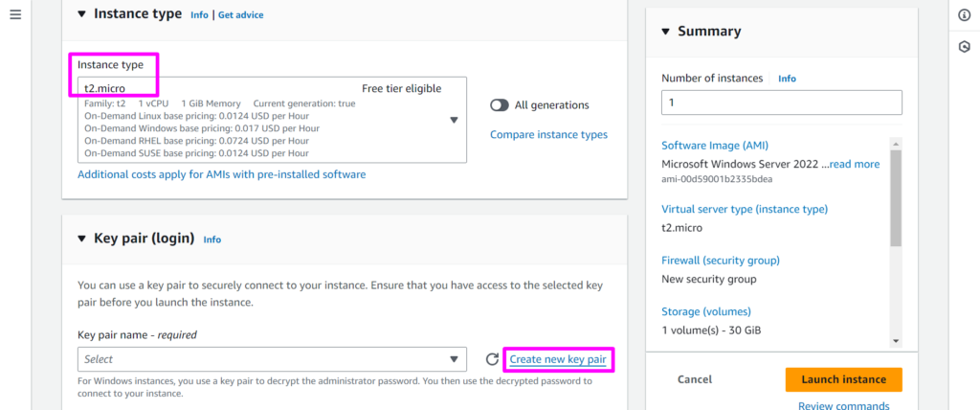This screenshot has height=410, width=980.
Task: Click the Review commands link
Action: (843, 405)
